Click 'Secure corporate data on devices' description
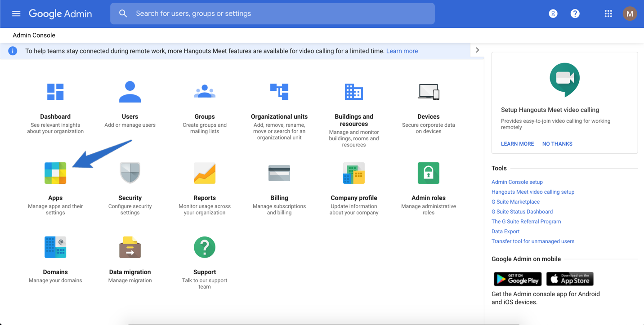This screenshot has width=644, height=325. [x=429, y=128]
